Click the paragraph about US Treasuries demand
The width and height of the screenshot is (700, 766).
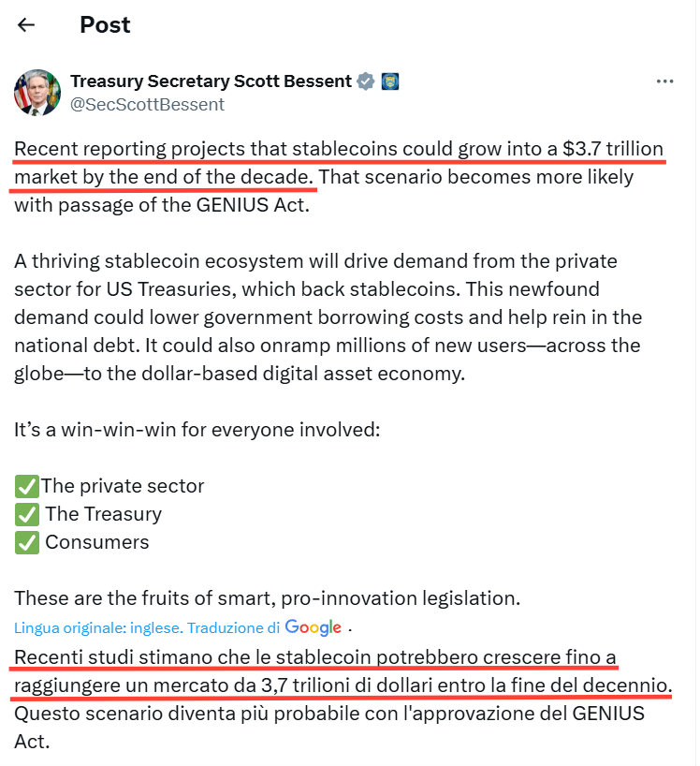328,317
